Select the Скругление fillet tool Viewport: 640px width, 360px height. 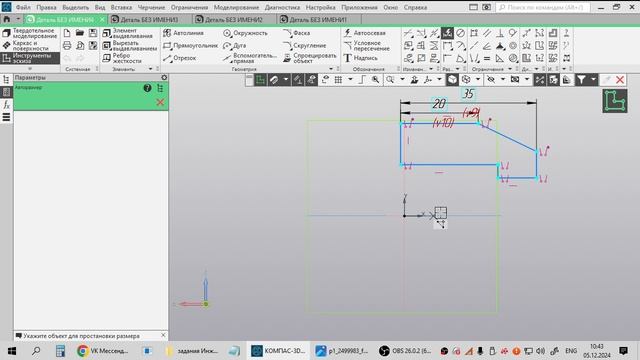click(x=304, y=46)
